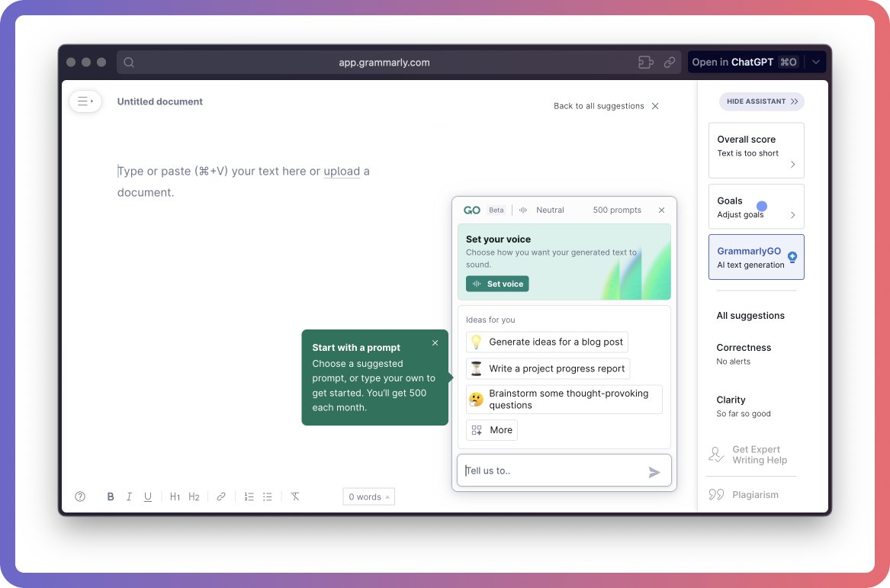Expand the Open in ChatGPT dropdown arrow
The image size is (890, 588).
pyautogui.click(x=816, y=63)
